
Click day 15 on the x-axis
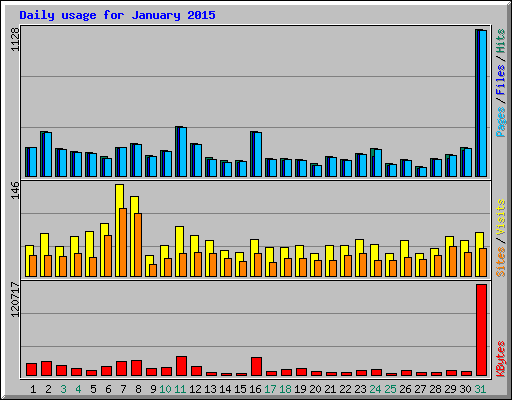click(240, 389)
